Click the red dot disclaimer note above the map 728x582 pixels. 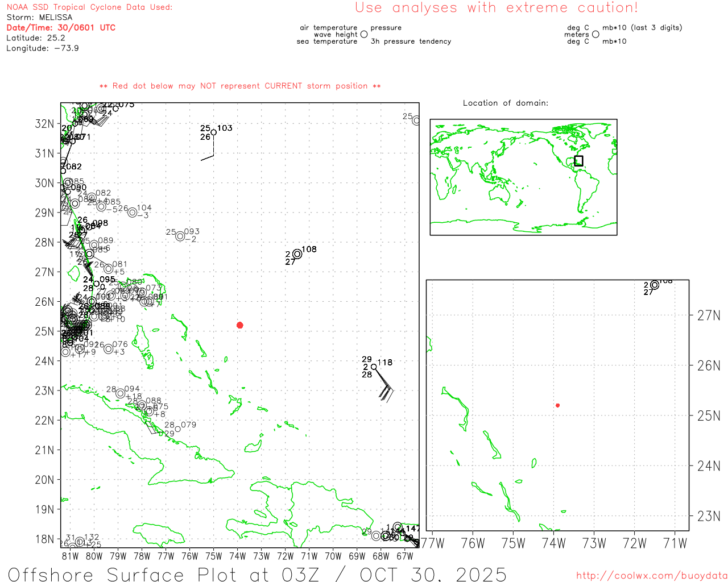click(x=240, y=86)
